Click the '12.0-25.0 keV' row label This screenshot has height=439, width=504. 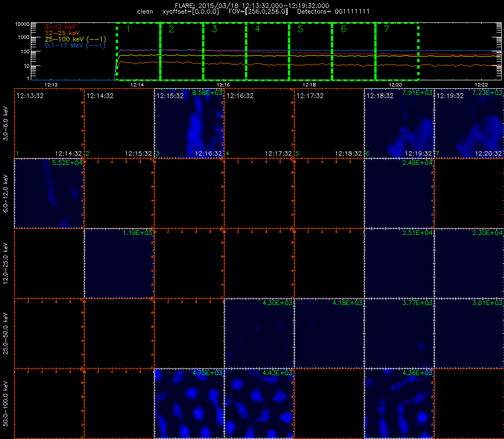(6, 263)
